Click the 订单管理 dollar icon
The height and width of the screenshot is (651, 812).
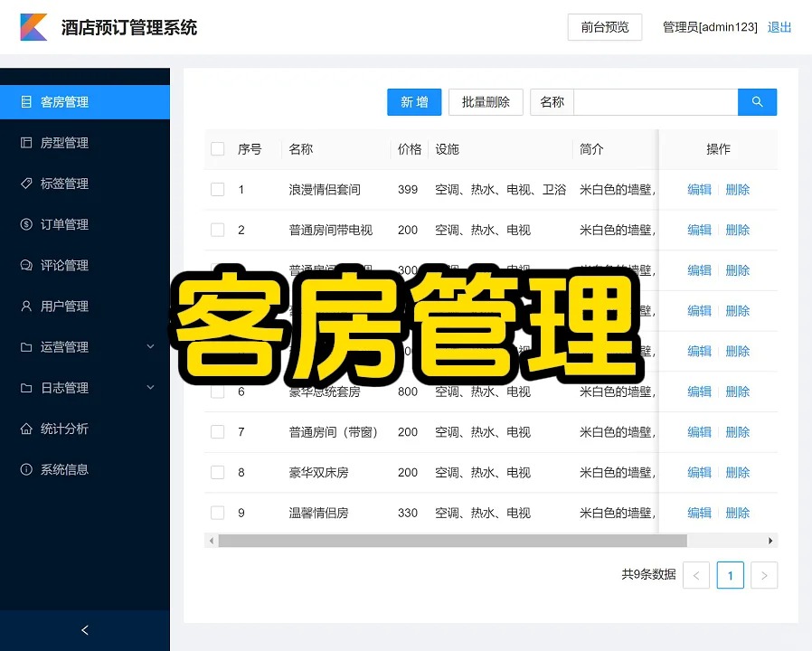pyautogui.click(x=26, y=224)
